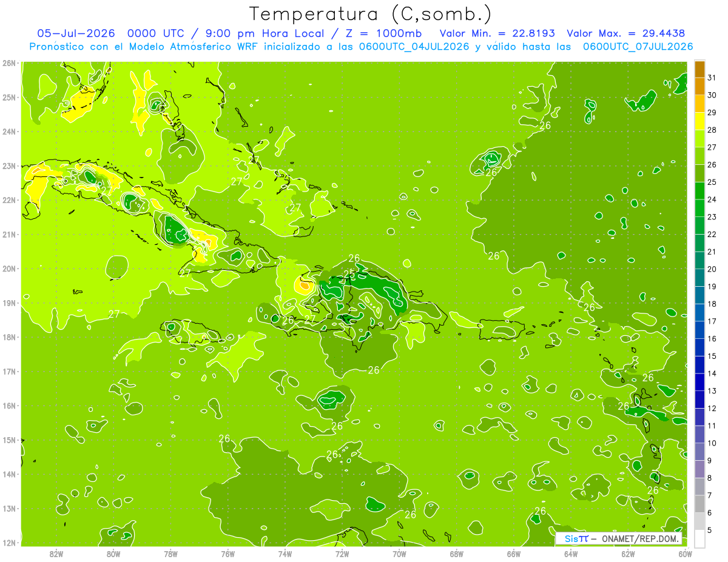Click the 66W longitude axis label
This screenshot has width=728, height=562.
tap(513, 554)
